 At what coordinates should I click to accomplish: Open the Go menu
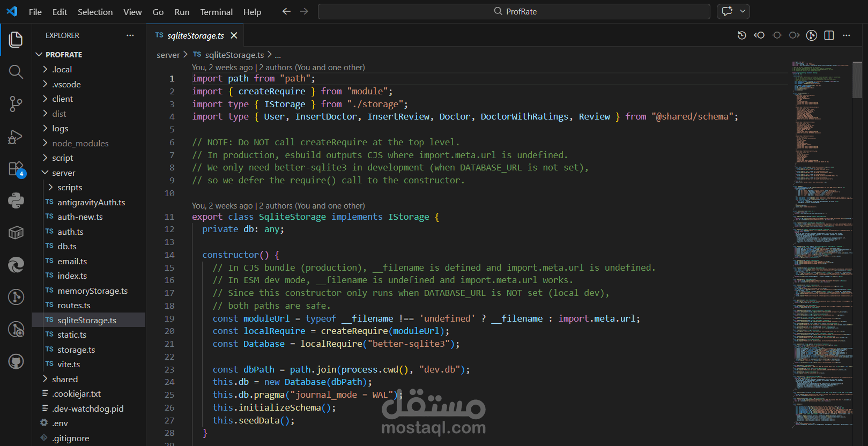click(x=158, y=12)
